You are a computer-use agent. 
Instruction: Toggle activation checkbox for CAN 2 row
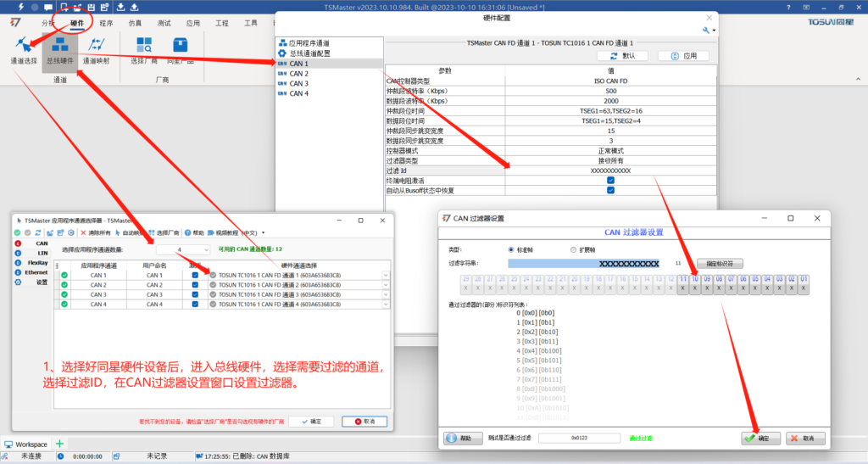[195, 285]
